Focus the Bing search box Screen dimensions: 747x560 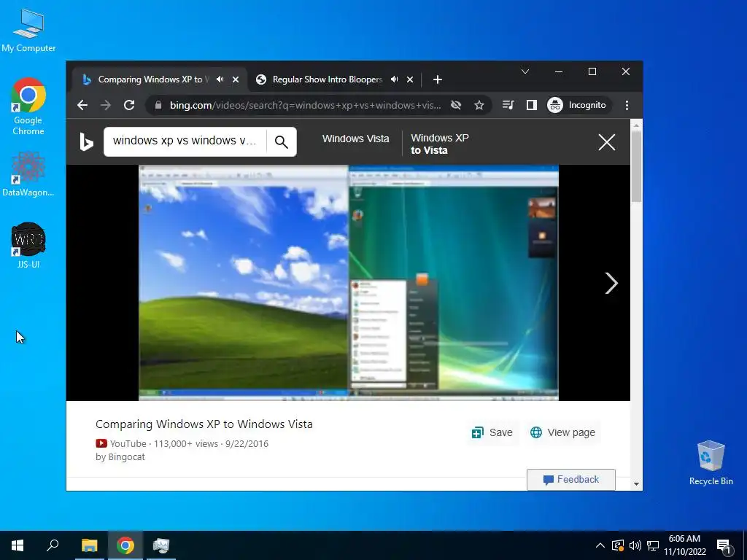[x=185, y=141]
